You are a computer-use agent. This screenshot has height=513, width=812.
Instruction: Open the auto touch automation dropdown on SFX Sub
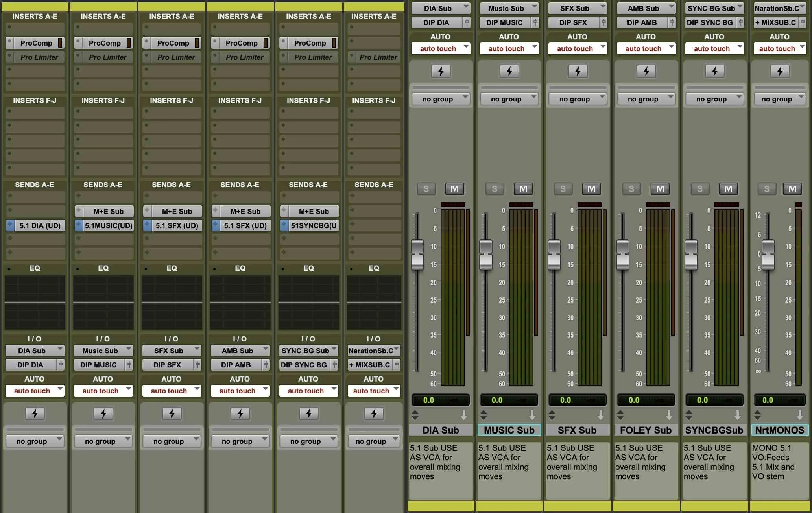tap(577, 48)
